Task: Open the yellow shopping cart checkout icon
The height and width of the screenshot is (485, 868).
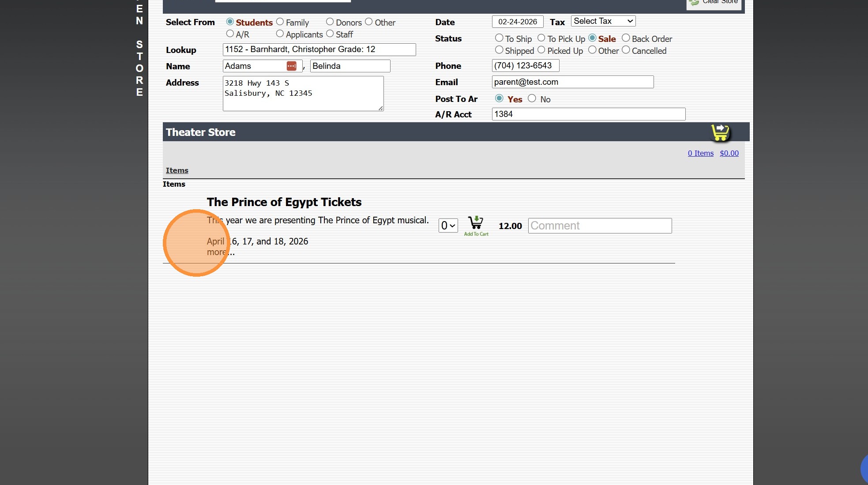Action: 720,132
